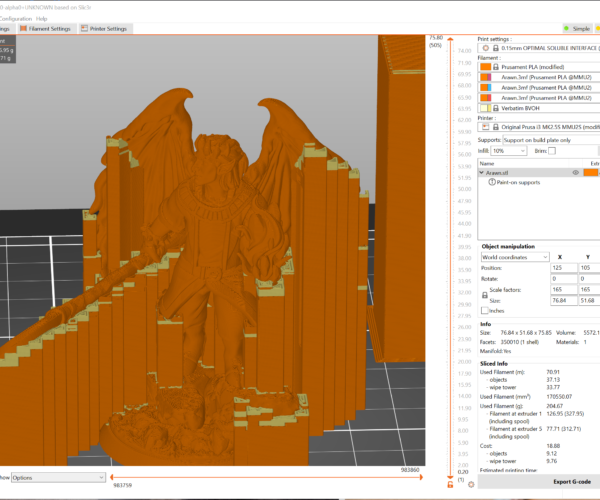
Task: Click the orange extruder swatch of Arawn.stl
Action: coord(590,173)
